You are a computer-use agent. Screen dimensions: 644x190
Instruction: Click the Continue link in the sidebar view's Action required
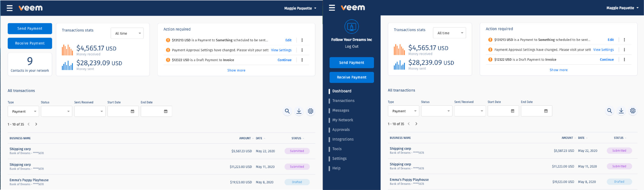(607, 59)
